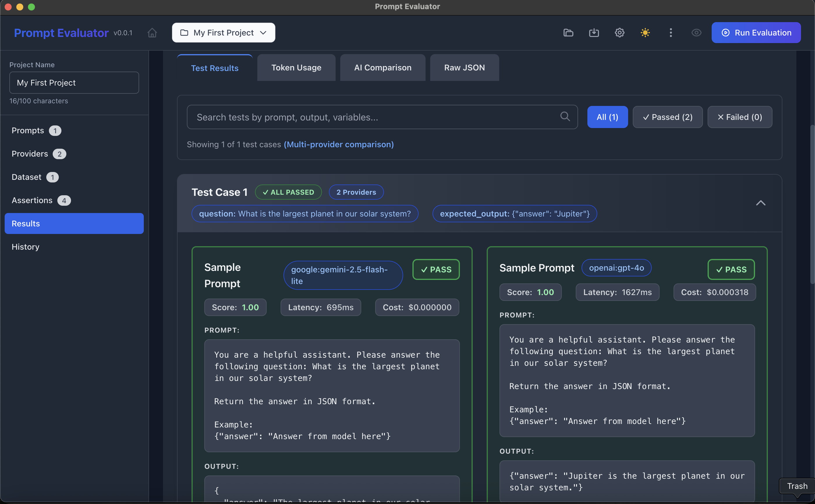This screenshot has height=504, width=815.
Task: Click the vertical scrollbar on right edge
Action: point(812,203)
